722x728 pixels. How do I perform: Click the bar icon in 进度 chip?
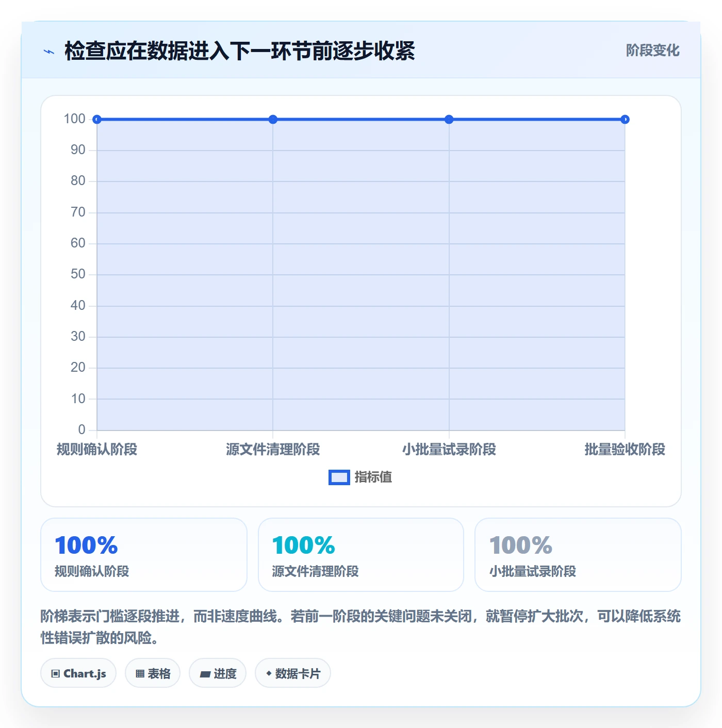[205, 674]
